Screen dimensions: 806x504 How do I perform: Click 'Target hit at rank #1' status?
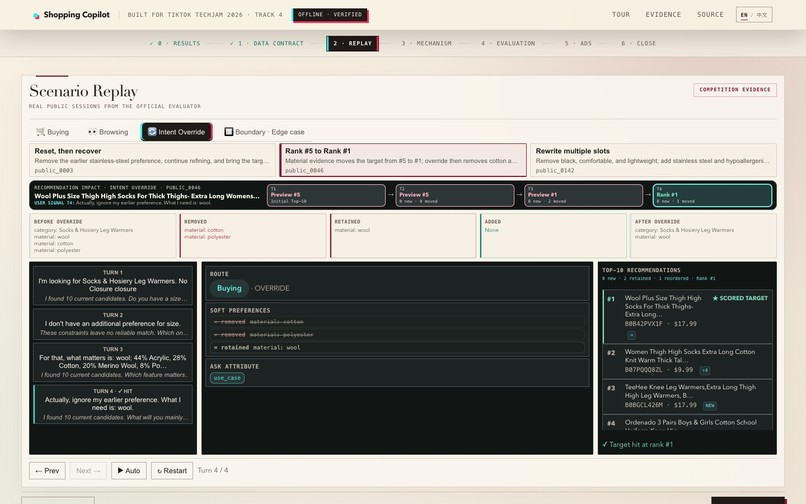click(x=637, y=445)
